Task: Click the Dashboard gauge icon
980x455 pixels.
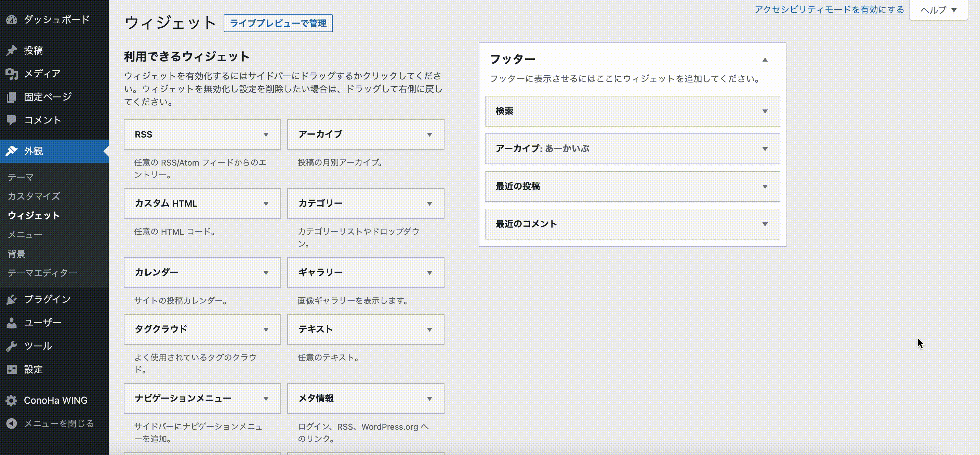Action: pos(11,20)
